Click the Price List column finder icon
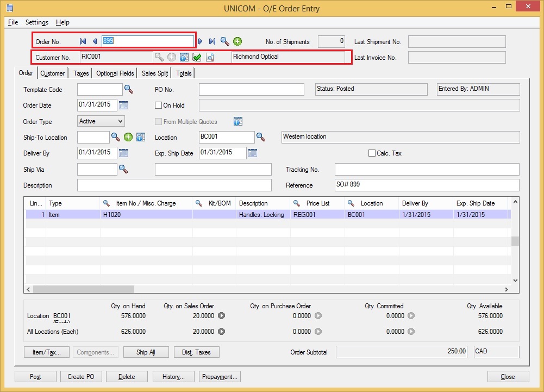The height and width of the screenshot is (392, 544). [x=297, y=203]
